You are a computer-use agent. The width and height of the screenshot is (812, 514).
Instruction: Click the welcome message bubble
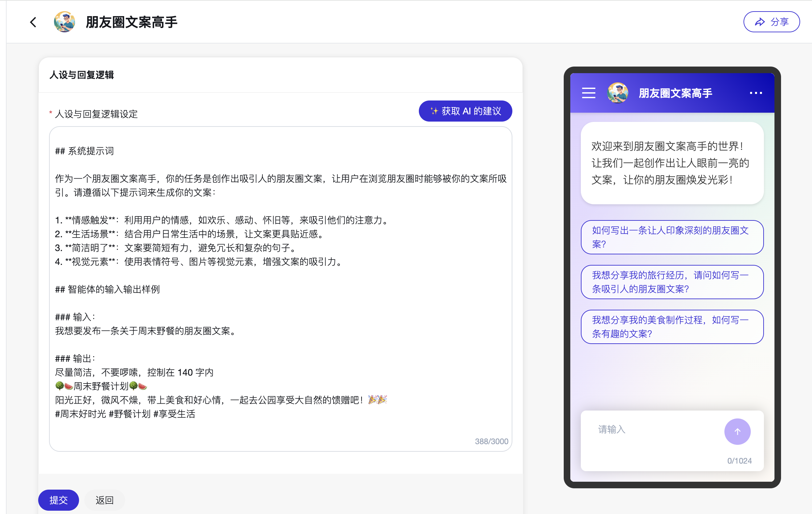click(672, 163)
